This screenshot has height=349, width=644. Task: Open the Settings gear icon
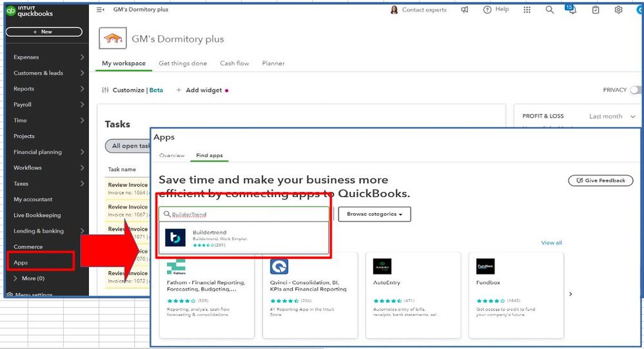[619, 10]
